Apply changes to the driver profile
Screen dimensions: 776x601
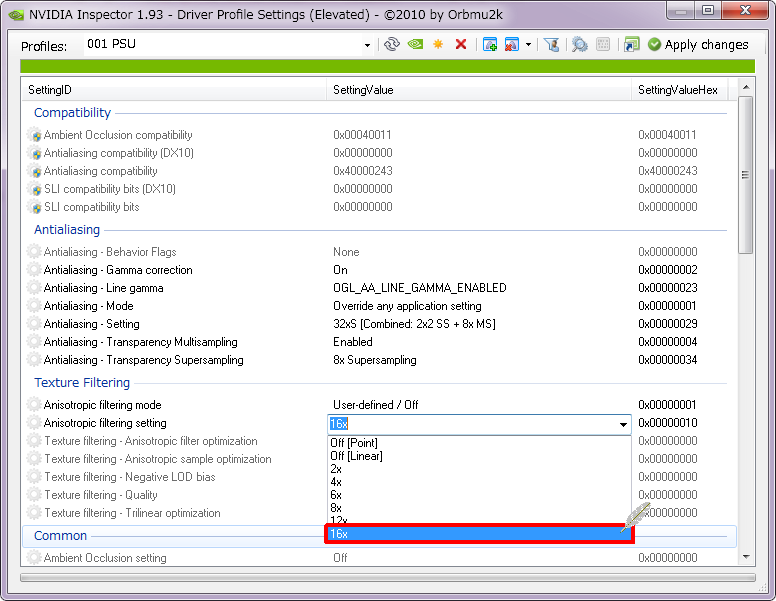click(698, 45)
